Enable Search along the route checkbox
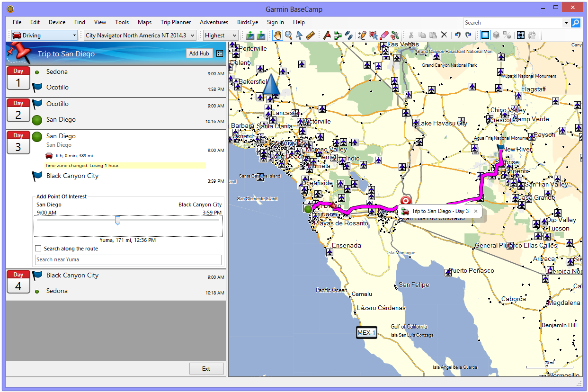 38,249
